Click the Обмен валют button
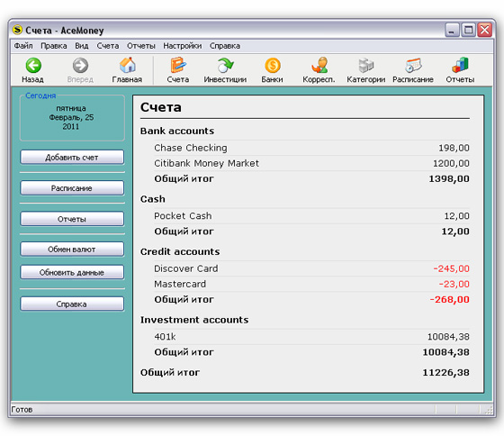 click(x=72, y=250)
